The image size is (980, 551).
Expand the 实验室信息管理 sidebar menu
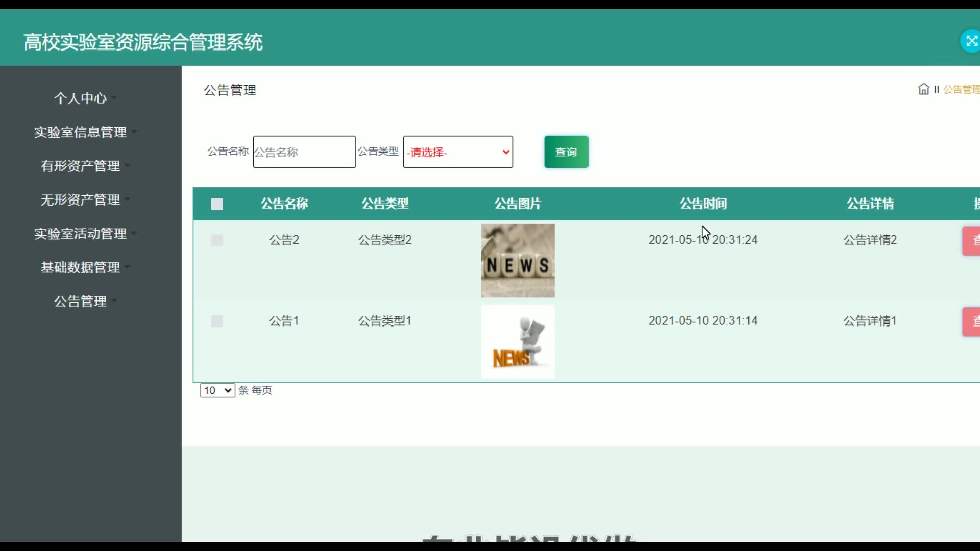[81, 132]
